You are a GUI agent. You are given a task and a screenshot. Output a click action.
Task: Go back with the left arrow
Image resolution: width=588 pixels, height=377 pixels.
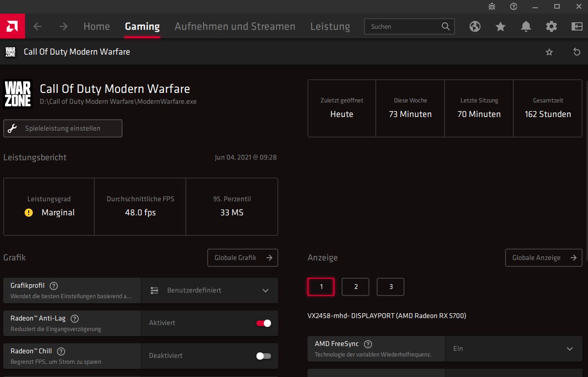click(x=37, y=26)
